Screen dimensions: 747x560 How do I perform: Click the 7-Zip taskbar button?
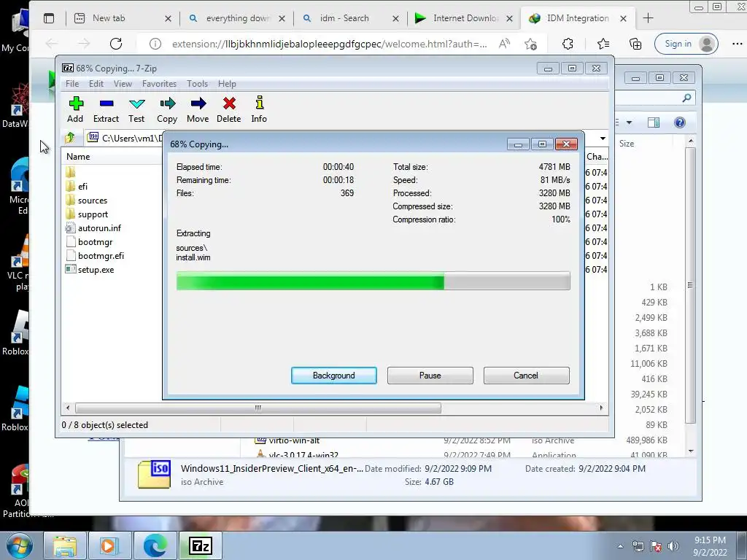(x=201, y=545)
